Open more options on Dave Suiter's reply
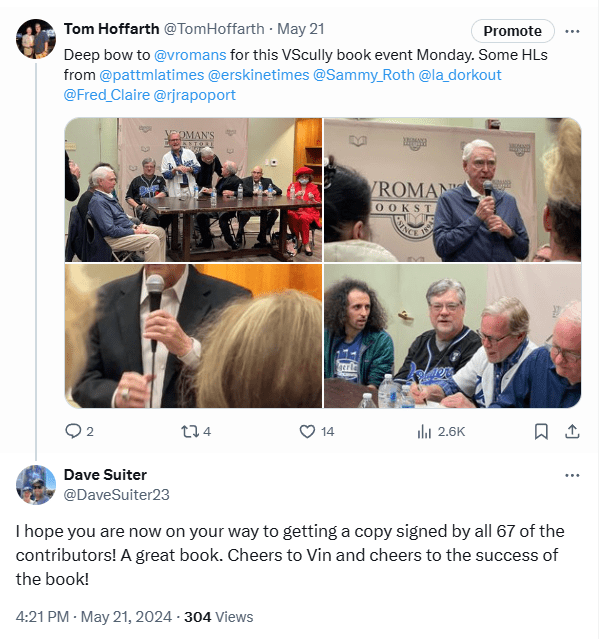 (572, 475)
